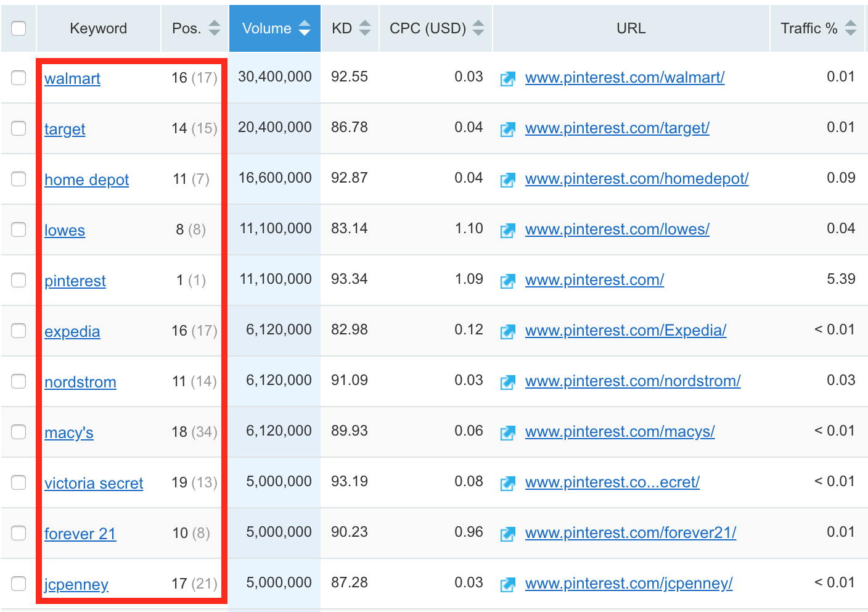Check the nordstrom row checkbox
Screen dimensions: 868x612
[18, 381]
